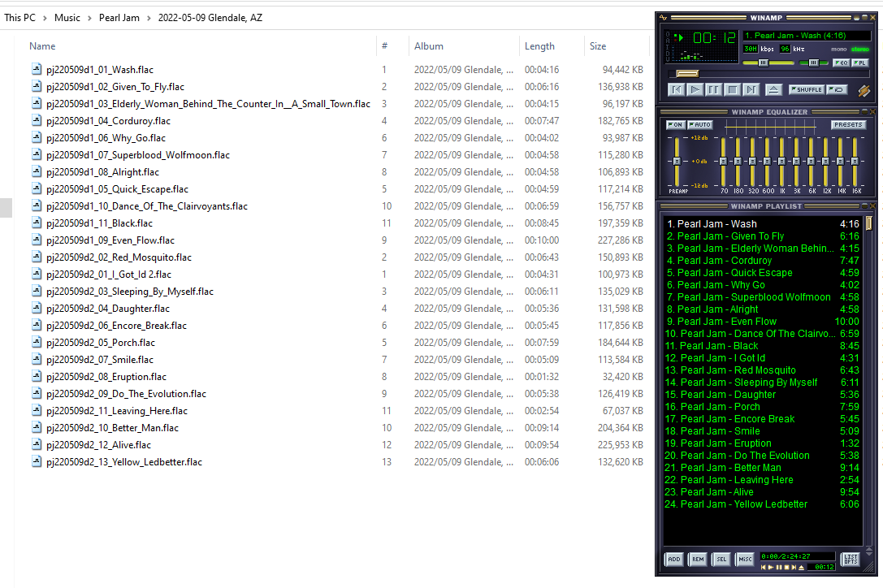Toggle the equalizer ON button
The height and width of the screenshot is (588, 883).
pos(675,124)
